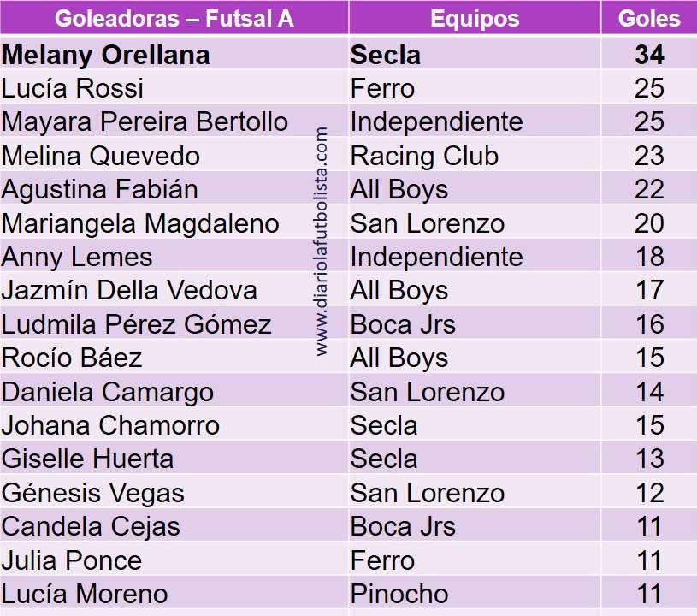The image size is (697, 616).
Task: Select the Daniela Camargo name cell
Action: coord(108,392)
